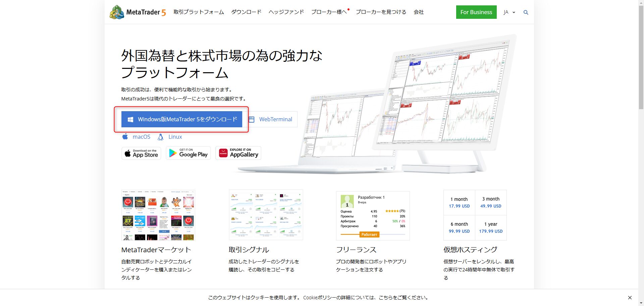Open the 取引シグナル thumbnail image
644x306 pixels.
click(266, 215)
